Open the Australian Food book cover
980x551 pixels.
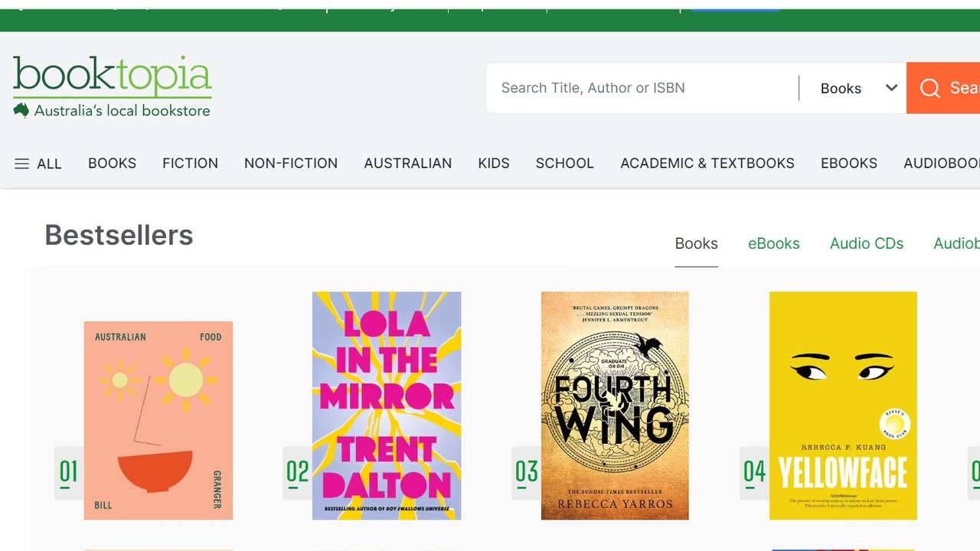(x=158, y=420)
